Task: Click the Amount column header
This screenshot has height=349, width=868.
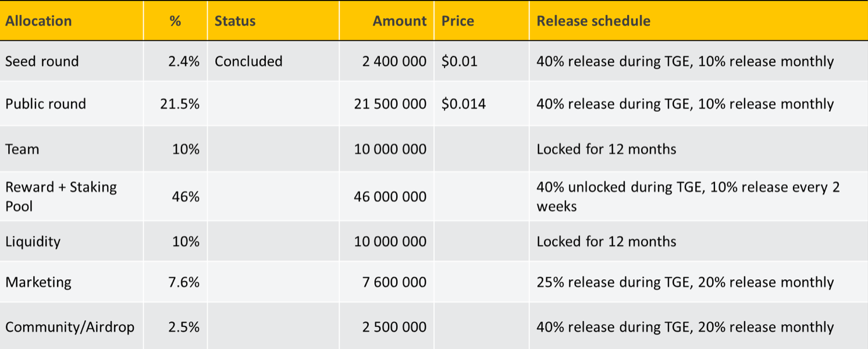Action: pos(399,21)
